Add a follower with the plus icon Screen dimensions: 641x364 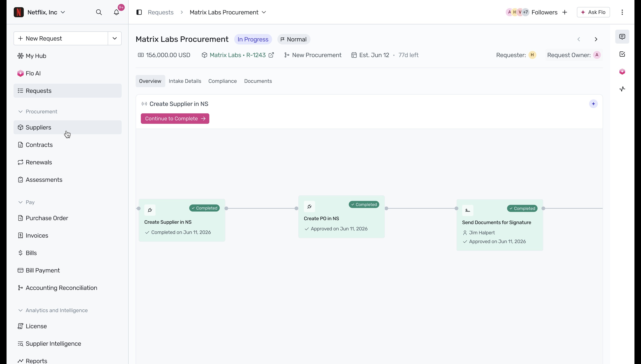pyautogui.click(x=565, y=12)
